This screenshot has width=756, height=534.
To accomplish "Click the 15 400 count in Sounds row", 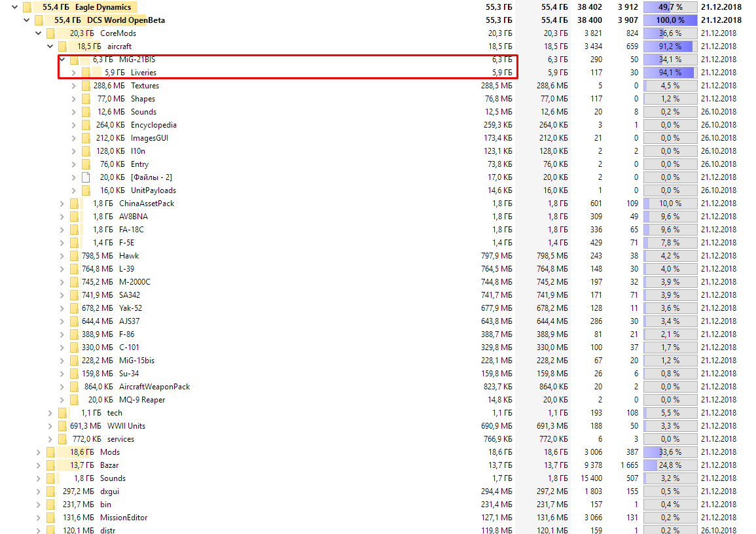I will [x=591, y=478].
